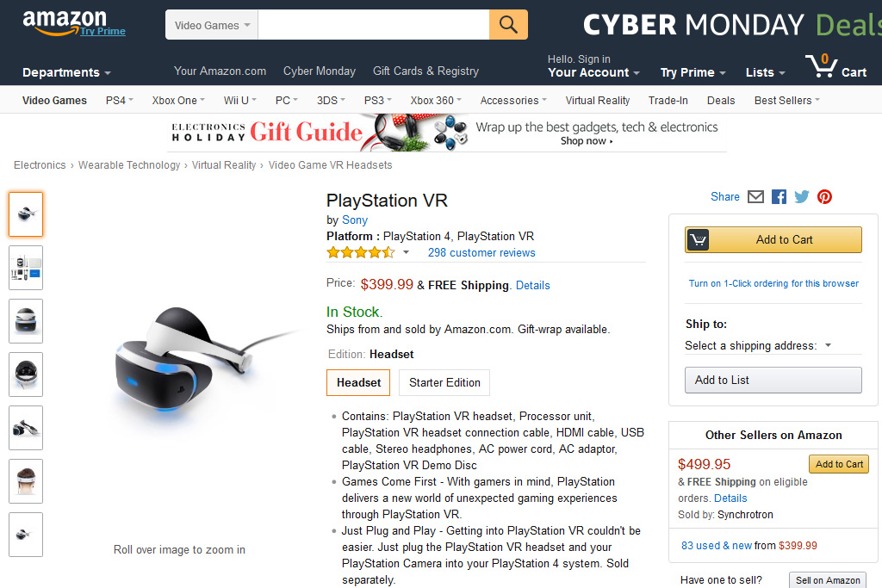
Task: Open the PS4 menu in category bar
Action: coord(119,100)
